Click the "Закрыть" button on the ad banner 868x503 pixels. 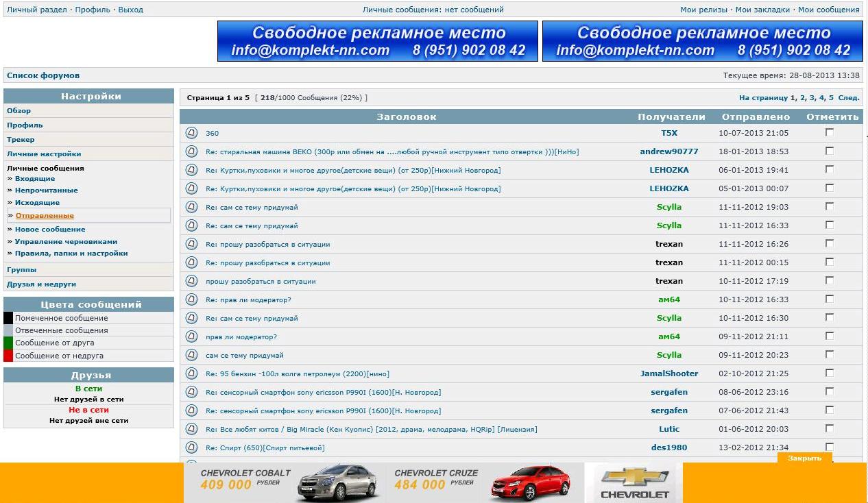[804, 458]
